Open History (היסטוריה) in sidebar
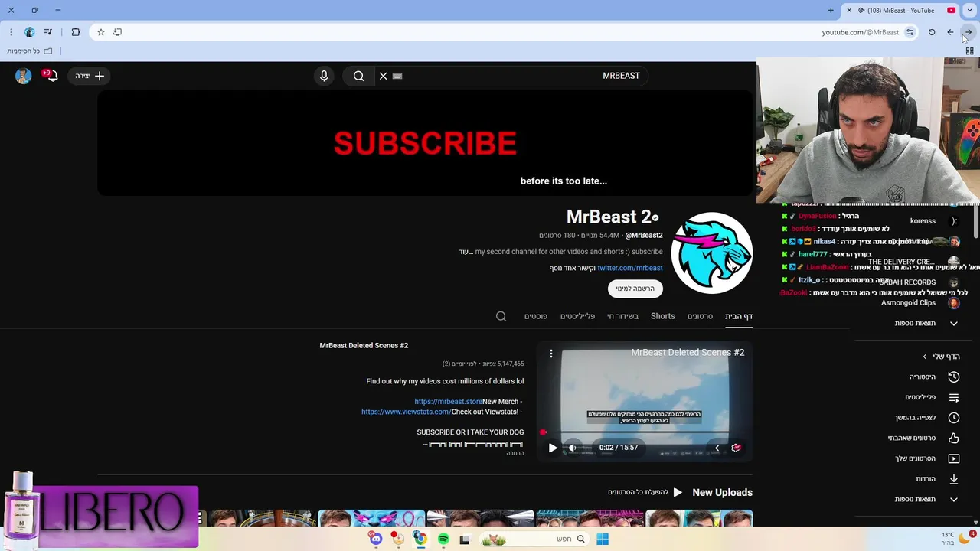The image size is (980, 551). coord(933,377)
